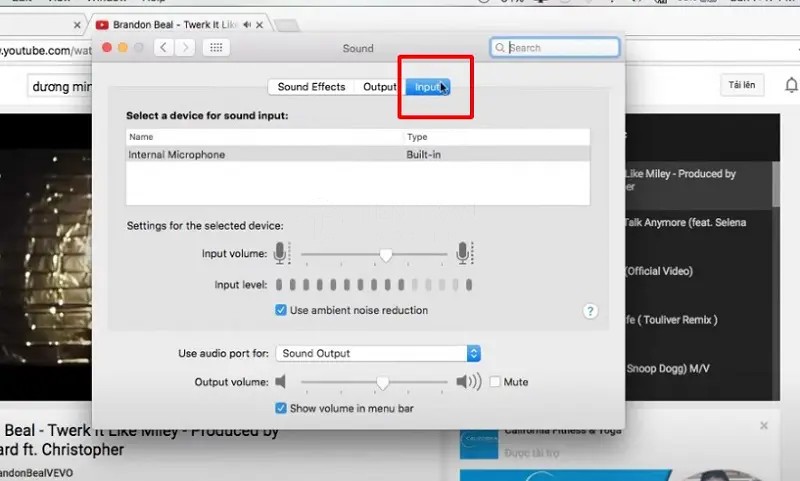Uncheck Show volume in menu bar
The image size is (800, 481).
(x=281, y=408)
